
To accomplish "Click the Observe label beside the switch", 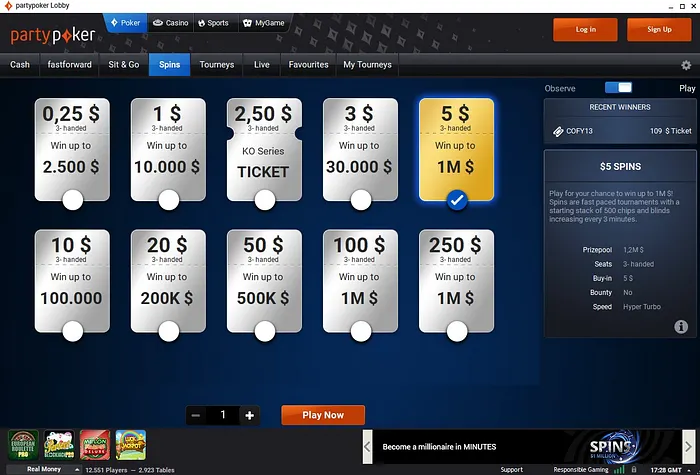I will click(560, 88).
